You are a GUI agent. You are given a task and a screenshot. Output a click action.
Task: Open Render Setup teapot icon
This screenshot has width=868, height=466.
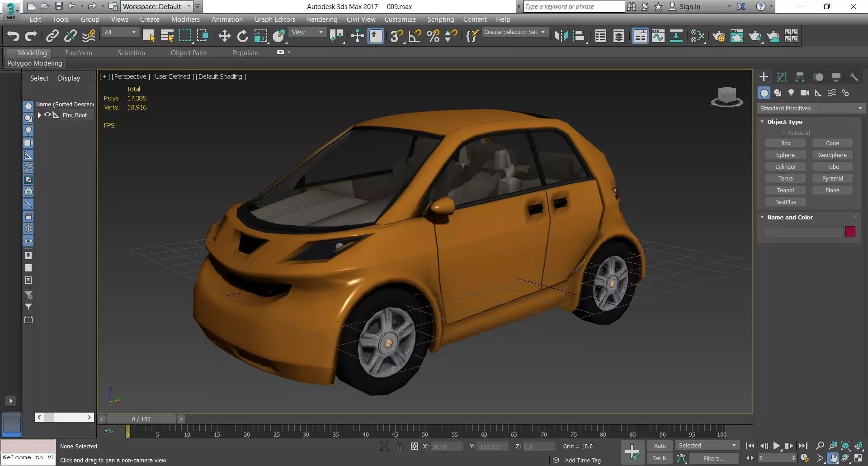click(719, 36)
